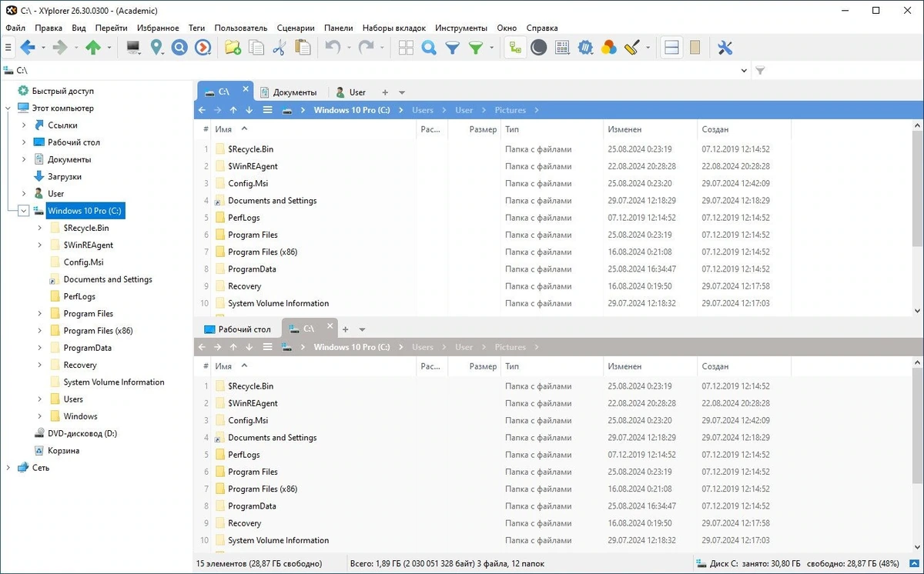The width and height of the screenshot is (924, 574).
Task: Click the blue Visual Filter funnel icon
Action: 452,48
